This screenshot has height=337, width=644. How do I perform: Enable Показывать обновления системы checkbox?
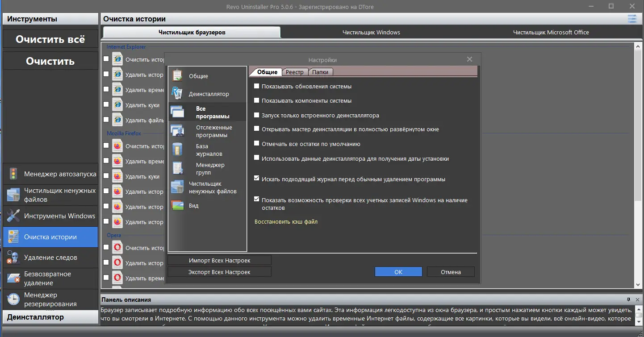[257, 86]
